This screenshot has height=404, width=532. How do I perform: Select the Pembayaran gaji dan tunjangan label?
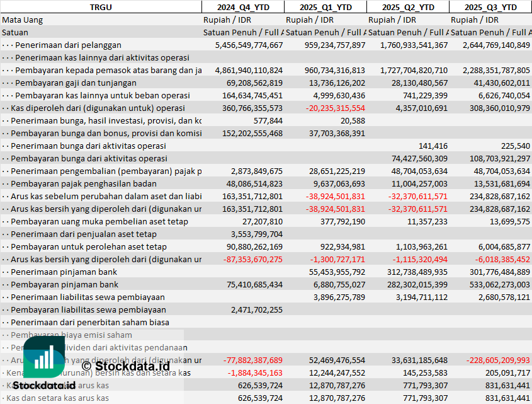76,83
